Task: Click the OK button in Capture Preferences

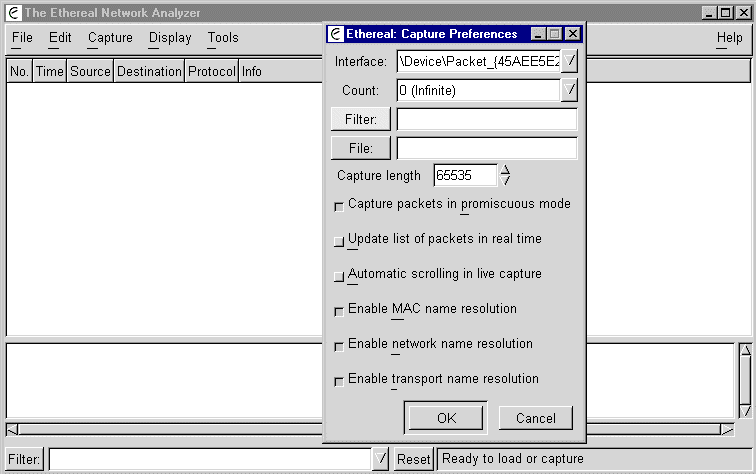Action: (x=446, y=418)
